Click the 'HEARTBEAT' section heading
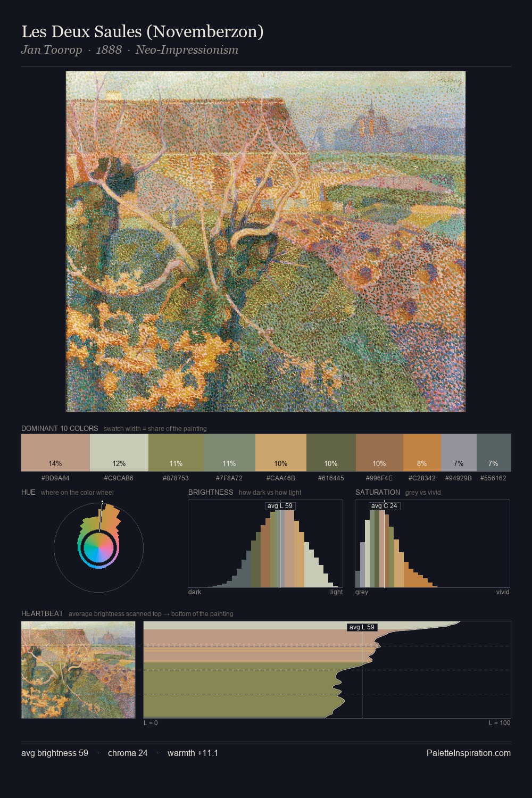Image resolution: width=532 pixels, height=798 pixels. pyautogui.click(x=42, y=613)
